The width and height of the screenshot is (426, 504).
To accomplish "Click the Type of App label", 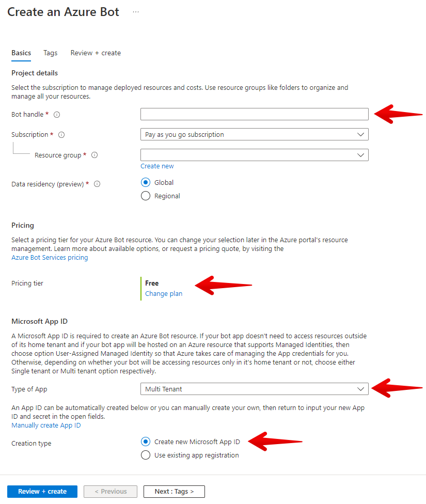I will pyautogui.click(x=29, y=389).
